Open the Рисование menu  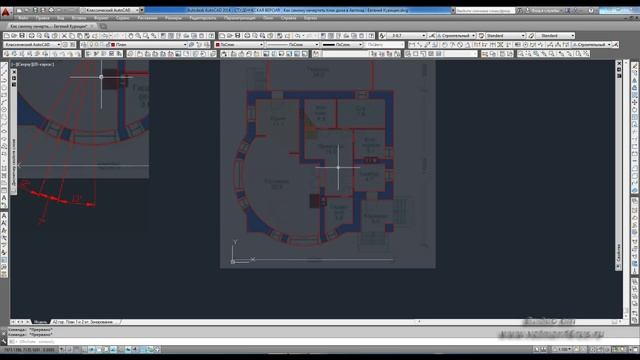click(x=147, y=18)
